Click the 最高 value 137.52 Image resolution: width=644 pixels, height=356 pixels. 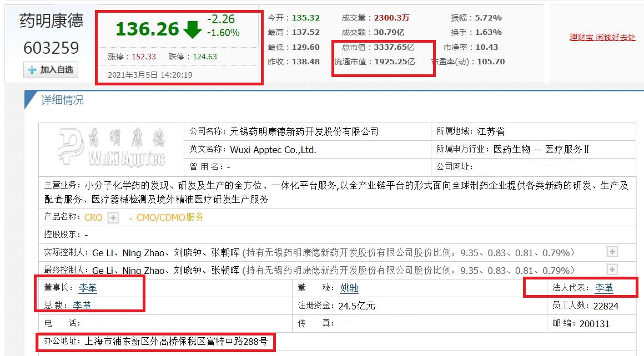pos(305,32)
